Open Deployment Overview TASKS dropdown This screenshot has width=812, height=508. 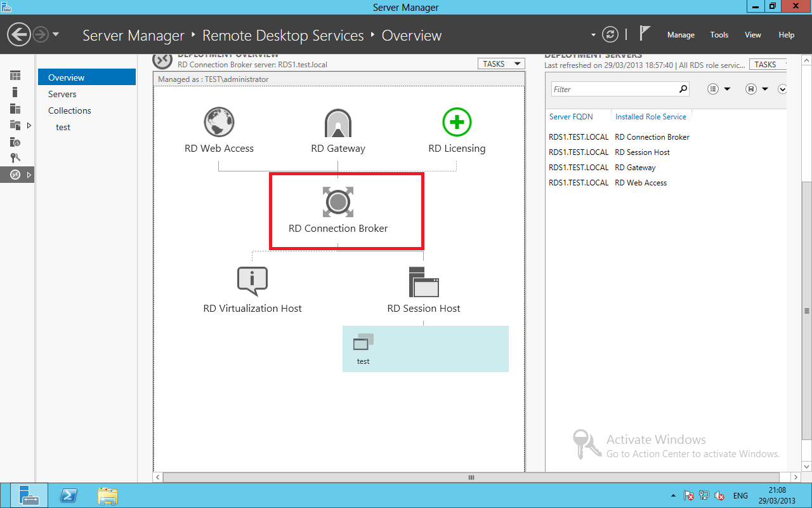click(501, 63)
